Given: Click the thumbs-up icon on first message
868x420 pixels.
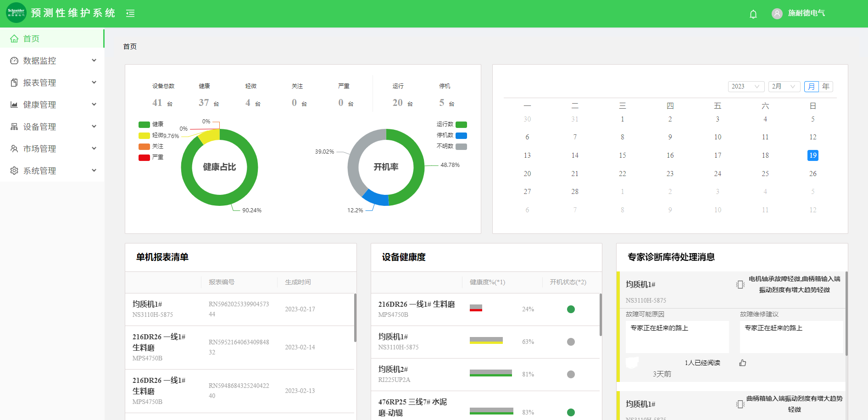Looking at the screenshot, I should tap(742, 363).
